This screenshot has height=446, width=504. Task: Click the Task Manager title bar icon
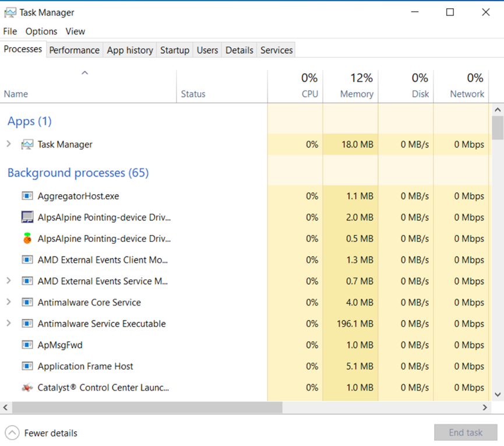pos(10,13)
